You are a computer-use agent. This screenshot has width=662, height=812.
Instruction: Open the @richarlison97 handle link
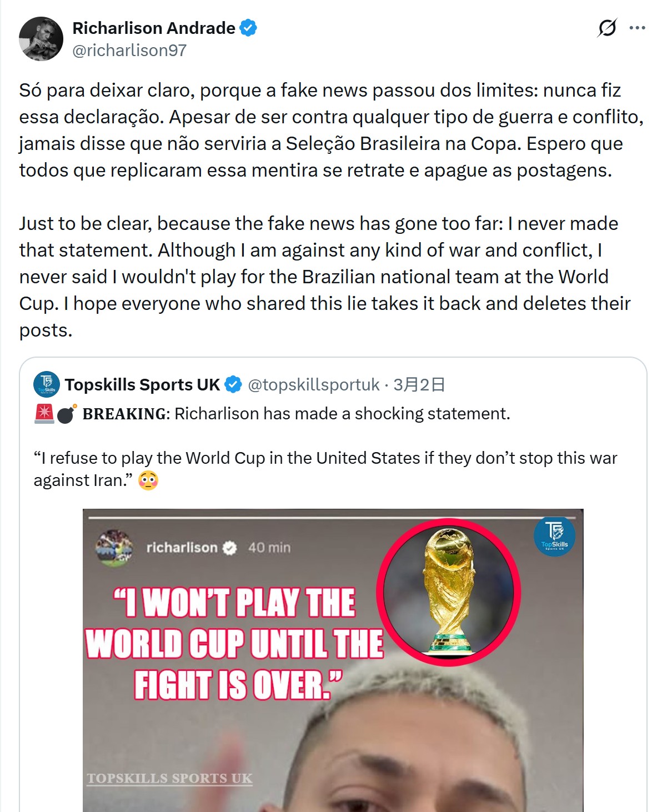pos(129,51)
